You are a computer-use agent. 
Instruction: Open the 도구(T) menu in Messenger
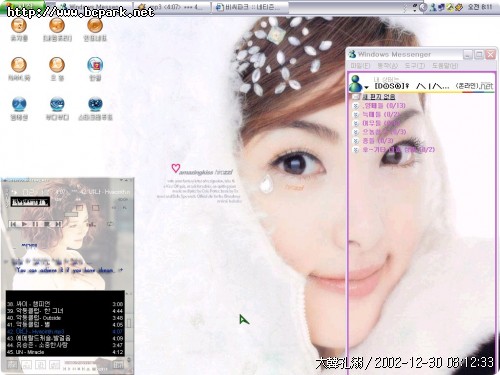point(415,66)
